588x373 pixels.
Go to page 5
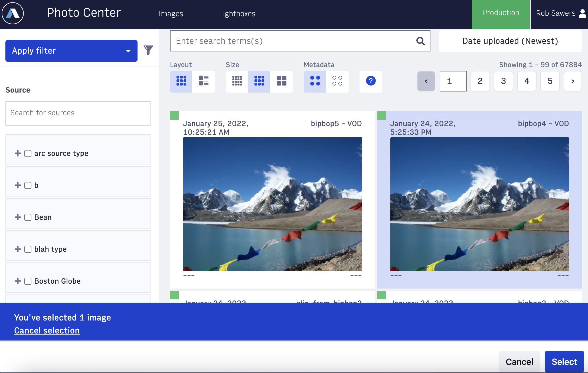pyautogui.click(x=550, y=81)
